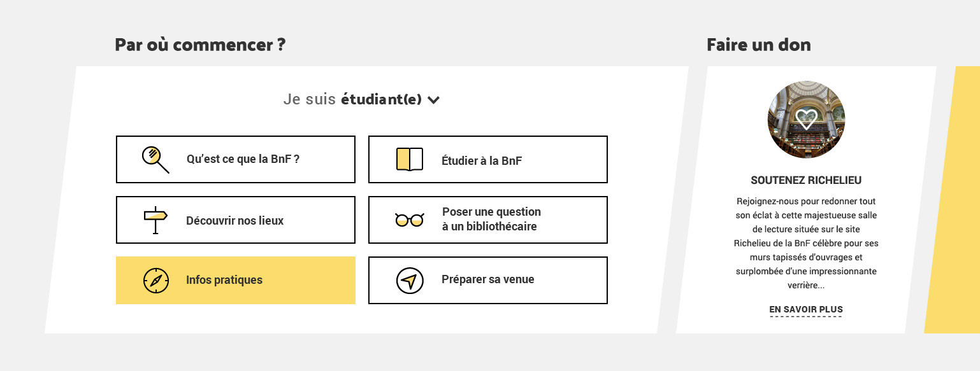This screenshot has width=980, height=371.
Task: Expand the chevron next to étudiant(e)
Action: [433, 100]
